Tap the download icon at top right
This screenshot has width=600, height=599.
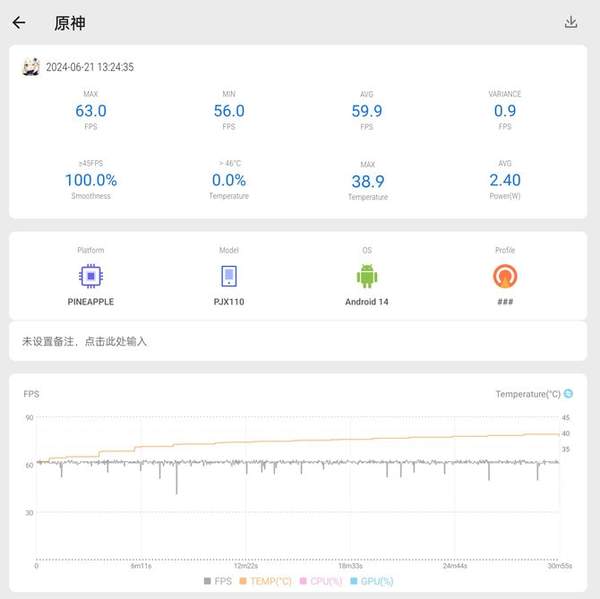coord(571,22)
